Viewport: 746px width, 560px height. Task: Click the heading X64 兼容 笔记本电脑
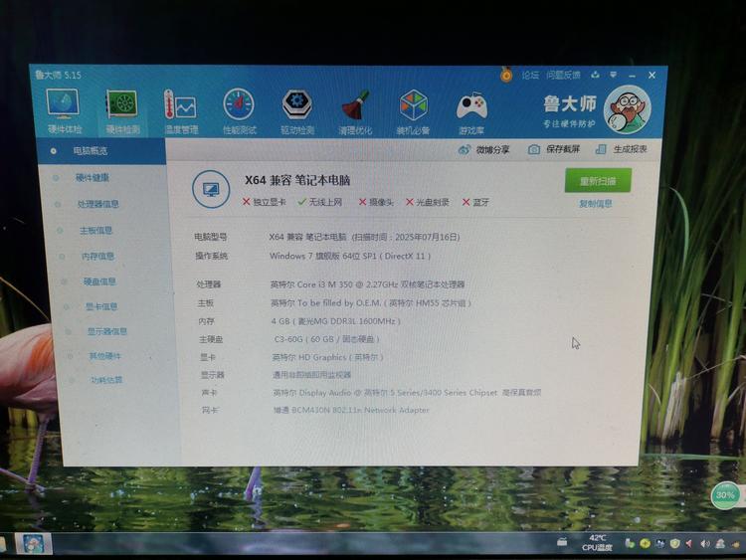pyautogui.click(x=297, y=180)
